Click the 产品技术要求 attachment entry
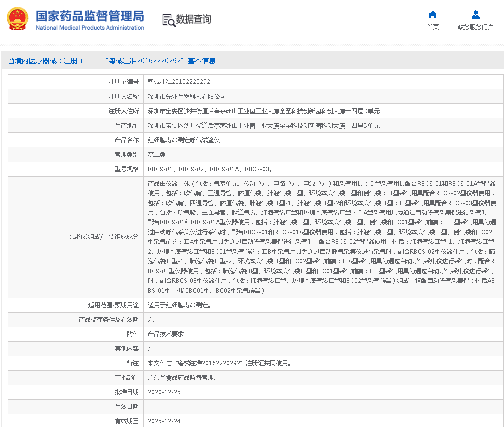 pyautogui.click(x=166, y=334)
